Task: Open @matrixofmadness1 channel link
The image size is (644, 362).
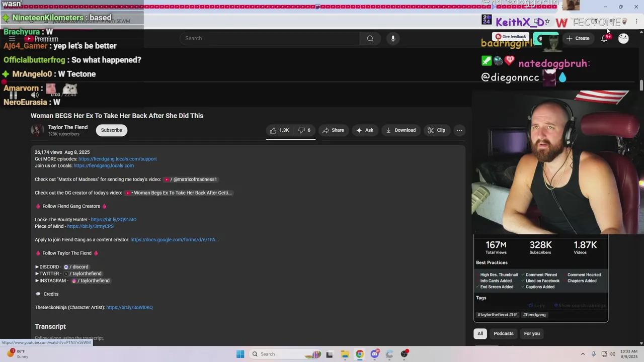Action: [191, 179]
